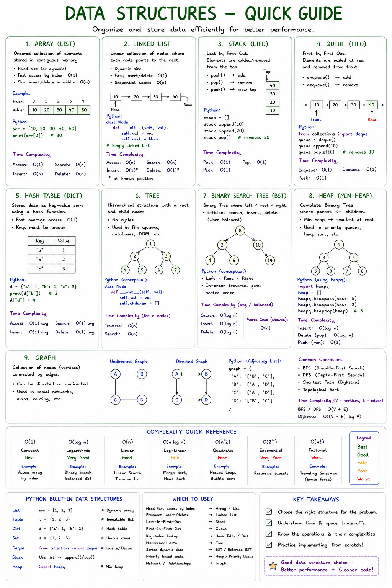This screenshot has height=588, width=392.
Task: Click the "7. BINARY SEARCH TREE (BST)" heading
Action: click(x=245, y=196)
